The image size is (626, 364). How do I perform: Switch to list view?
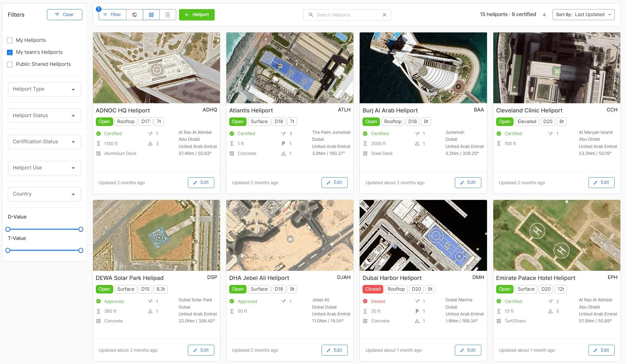(168, 15)
